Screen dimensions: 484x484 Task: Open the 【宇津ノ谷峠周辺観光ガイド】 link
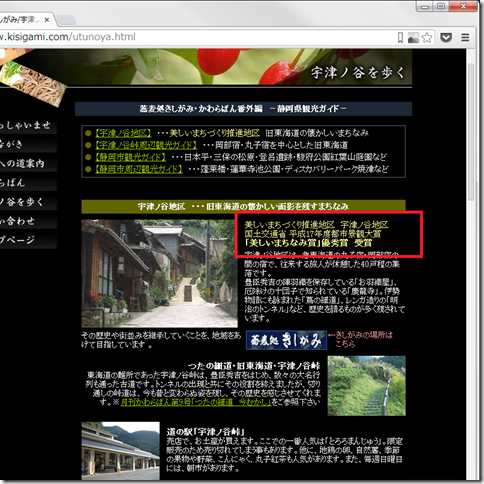145,145
